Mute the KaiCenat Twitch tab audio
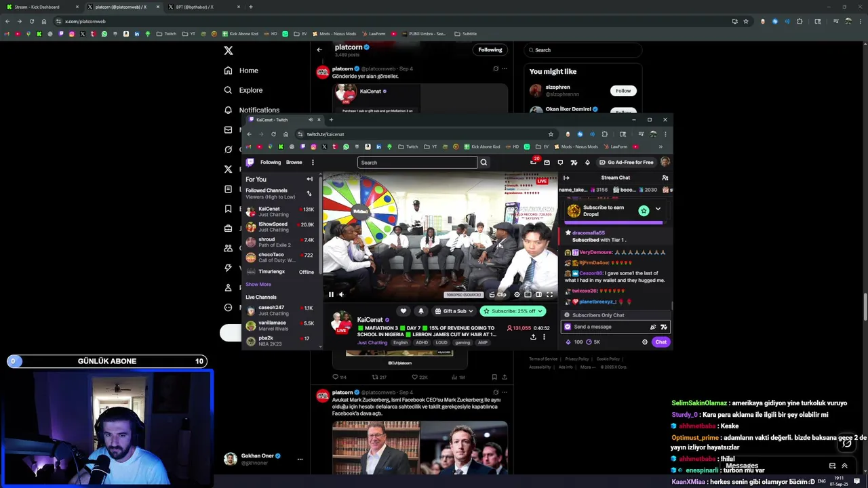 click(311, 120)
